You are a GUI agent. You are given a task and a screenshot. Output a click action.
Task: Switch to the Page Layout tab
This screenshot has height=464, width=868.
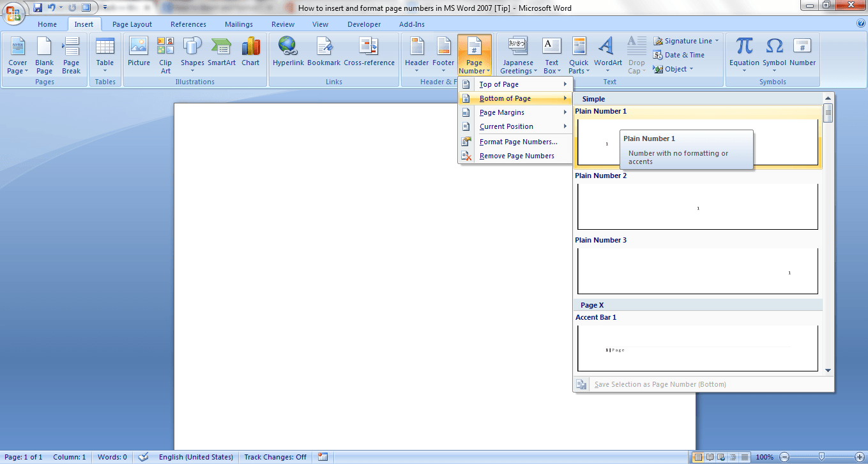click(132, 24)
